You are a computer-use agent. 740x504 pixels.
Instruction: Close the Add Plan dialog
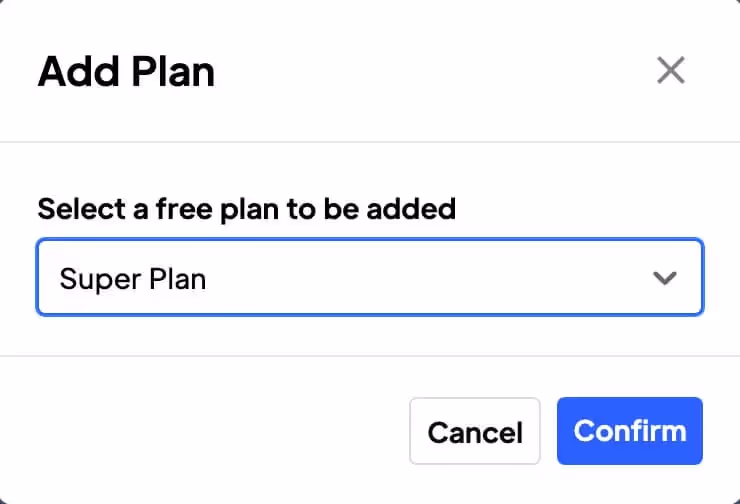(670, 71)
